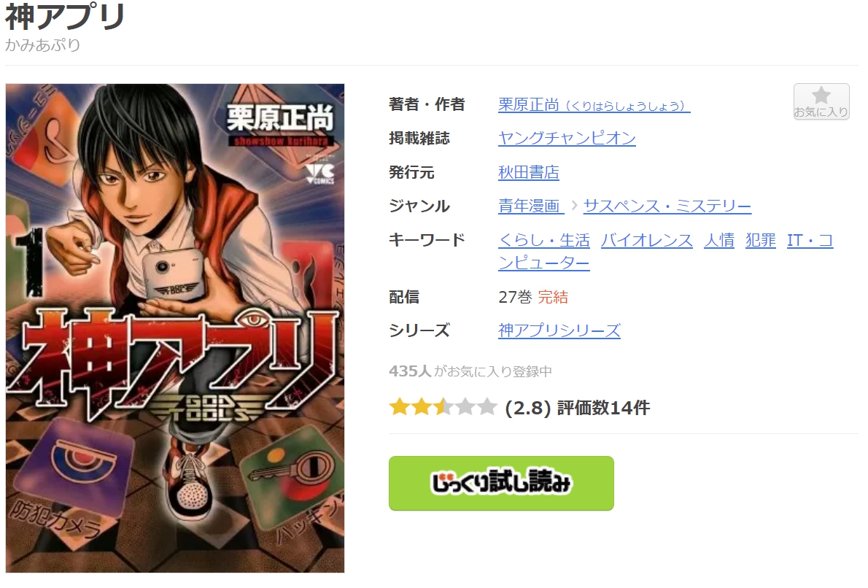This screenshot has height=588, width=868.
Task: Click the 評価数14件 review count text
Action: pyautogui.click(x=603, y=408)
